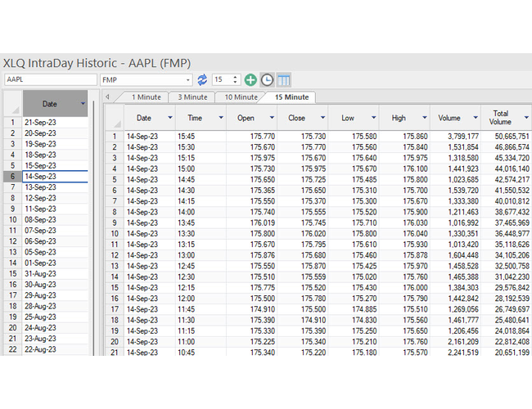Click the 15:00 time cell
This screenshot has width=532, height=409.
tap(201, 169)
